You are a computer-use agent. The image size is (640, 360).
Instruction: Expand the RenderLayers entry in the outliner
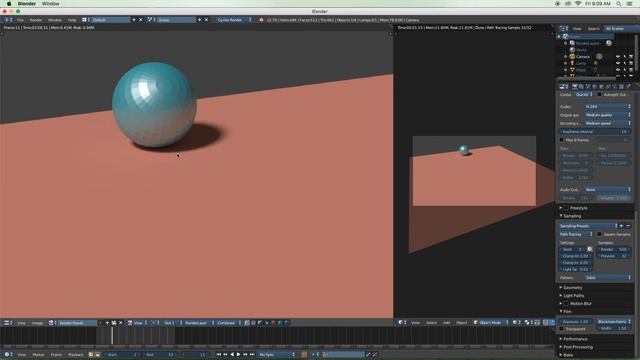[x=565, y=43]
